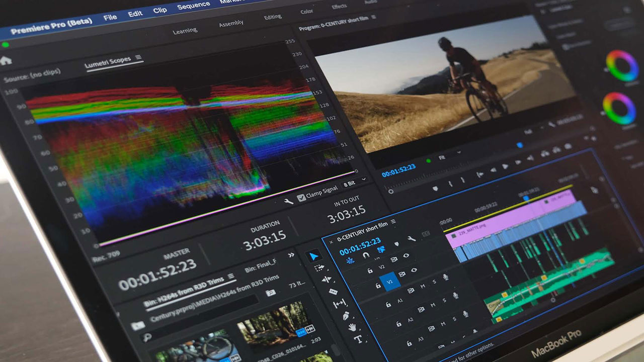The width and height of the screenshot is (644, 362).
Task: Toggle sync lock on track A2
Action: tap(421, 310)
